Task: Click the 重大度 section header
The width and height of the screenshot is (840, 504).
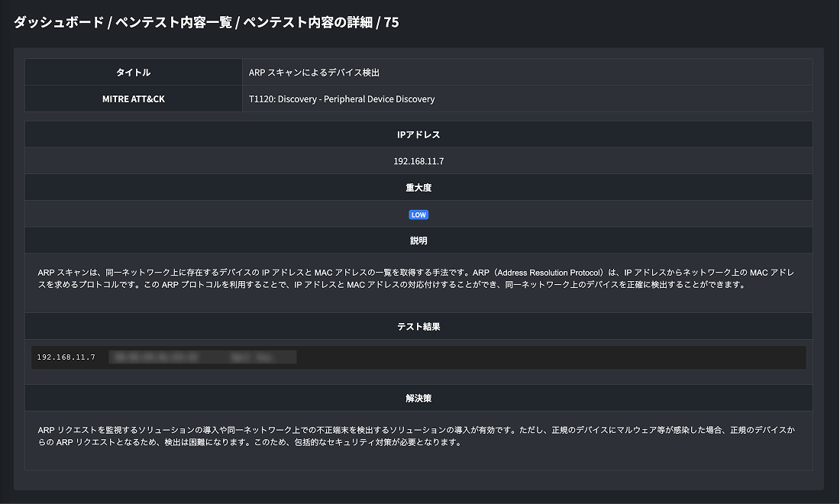Action: click(x=418, y=188)
